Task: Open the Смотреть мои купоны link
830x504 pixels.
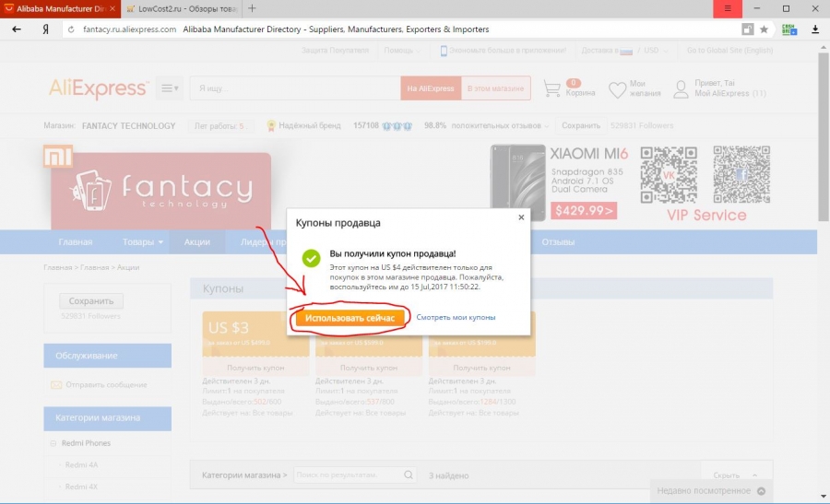Action: 456,317
